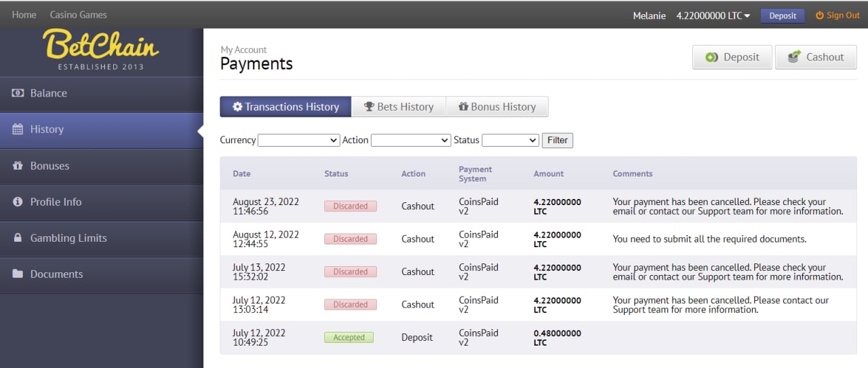Click the Deposit action in July 12 row
The height and width of the screenshot is (368, 868).
click(417, 337)
